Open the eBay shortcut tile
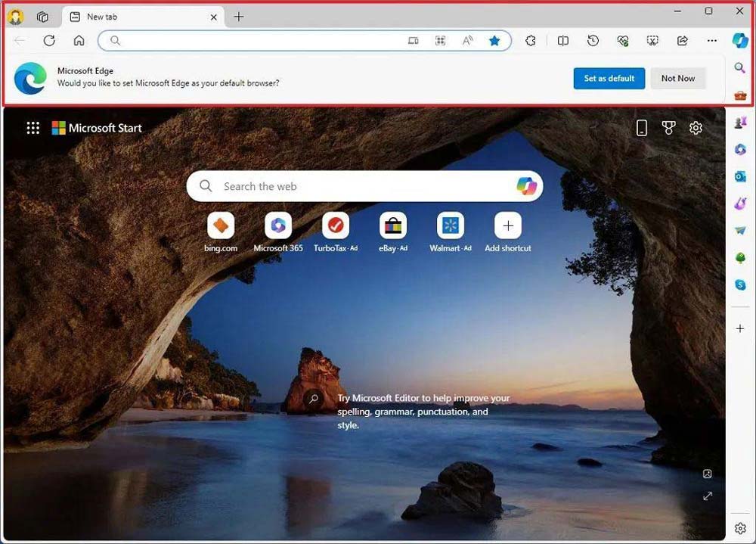Screen dimensions: 756x544 click(392, 225)
